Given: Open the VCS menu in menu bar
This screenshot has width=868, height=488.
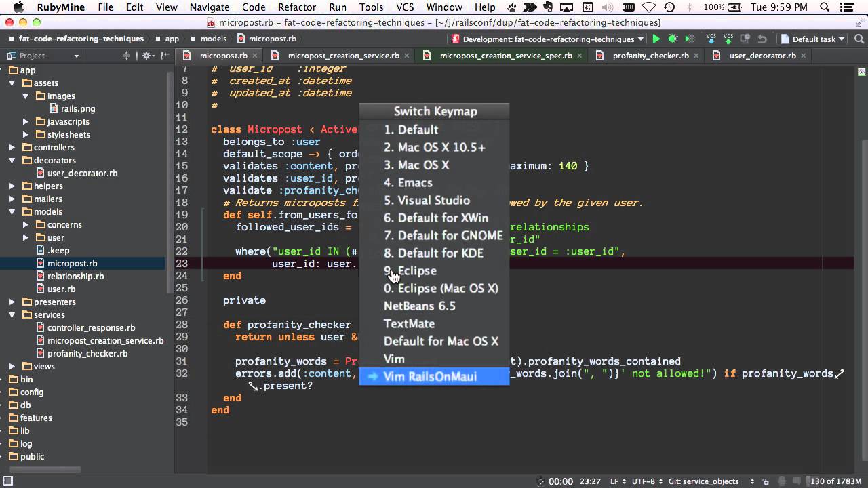Looking at the screenshot, I should [x=405, y=7].
